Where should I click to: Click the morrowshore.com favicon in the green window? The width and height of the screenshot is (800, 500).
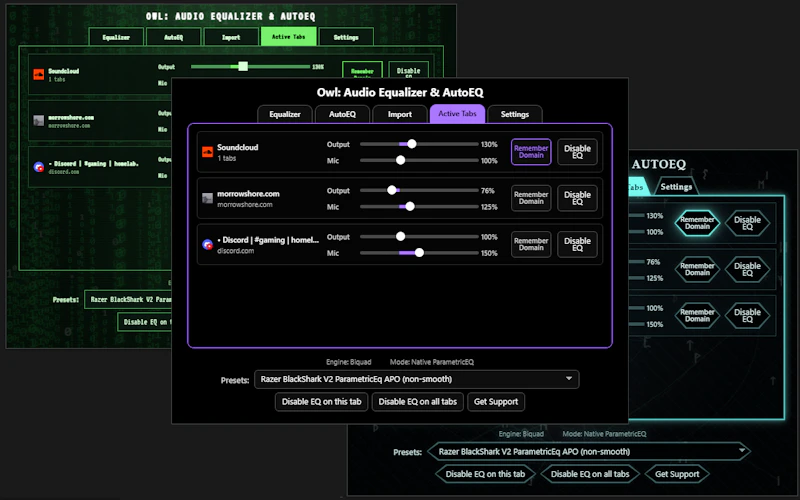point(38,121)
